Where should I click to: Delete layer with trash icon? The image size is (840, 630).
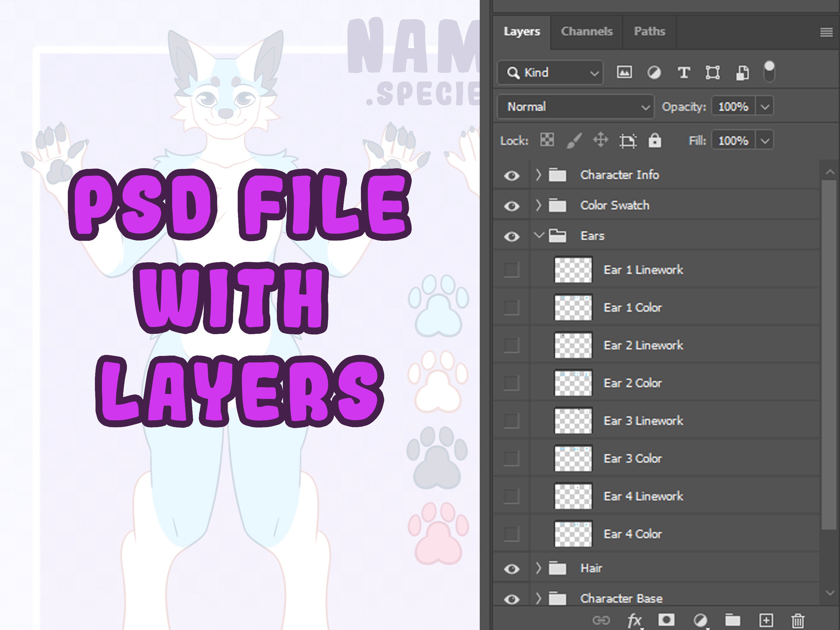798,621
